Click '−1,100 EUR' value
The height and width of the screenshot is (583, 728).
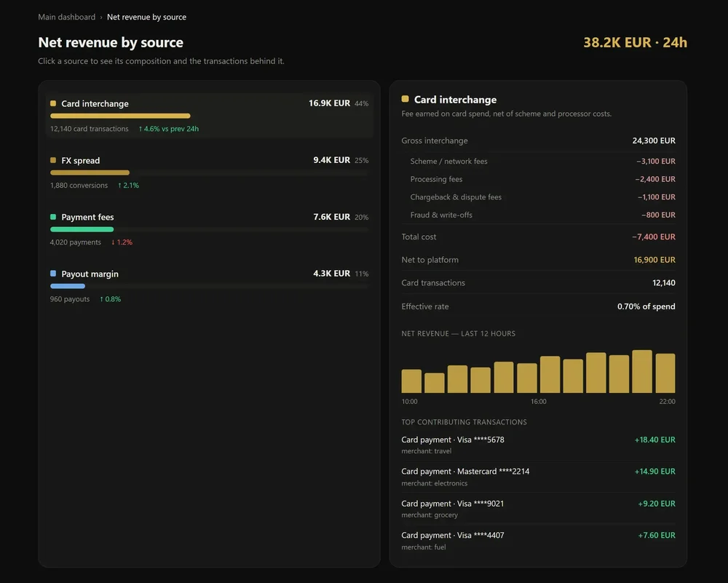[x=657, y=197]
